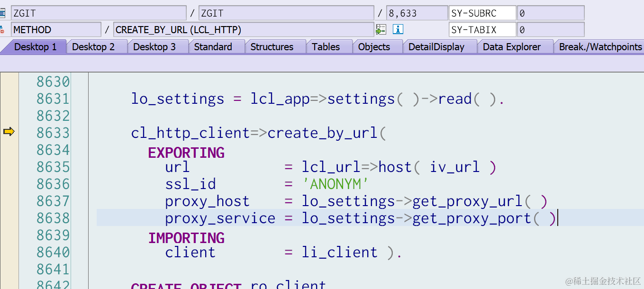
Task: Switch to the Tables tab
Action: 326,47
